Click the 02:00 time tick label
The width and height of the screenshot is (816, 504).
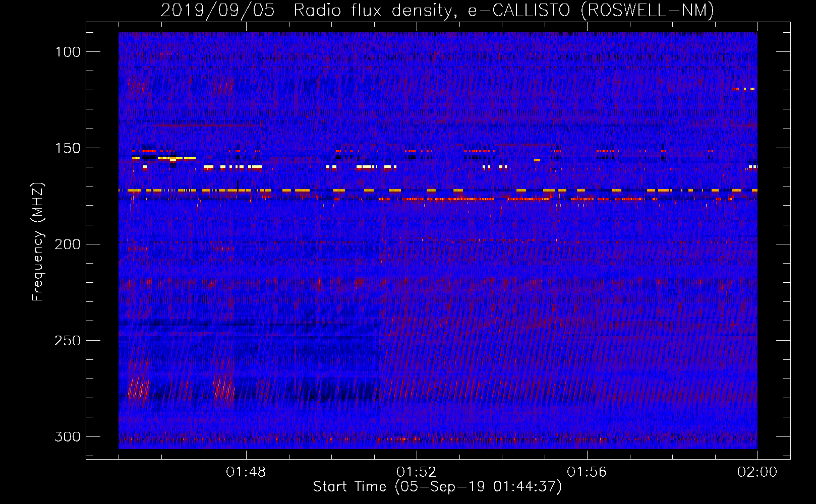[x=757, y=472]
